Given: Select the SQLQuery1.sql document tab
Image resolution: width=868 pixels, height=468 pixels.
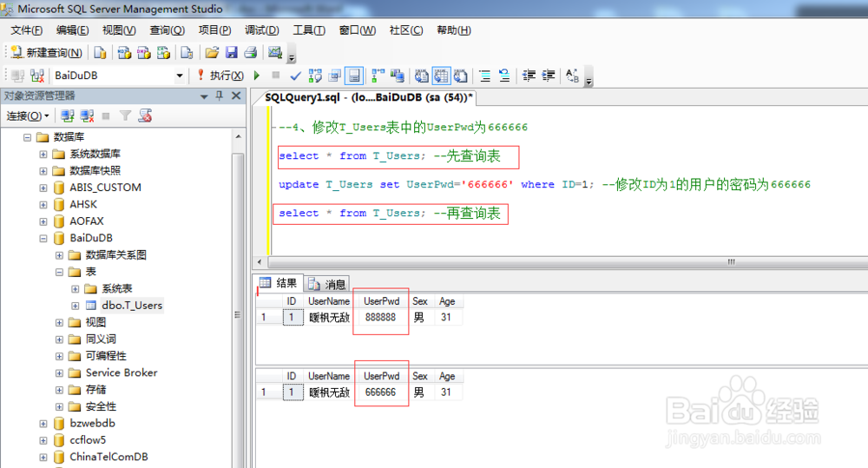Looking at the screenshot, I should tap(368, 97).
